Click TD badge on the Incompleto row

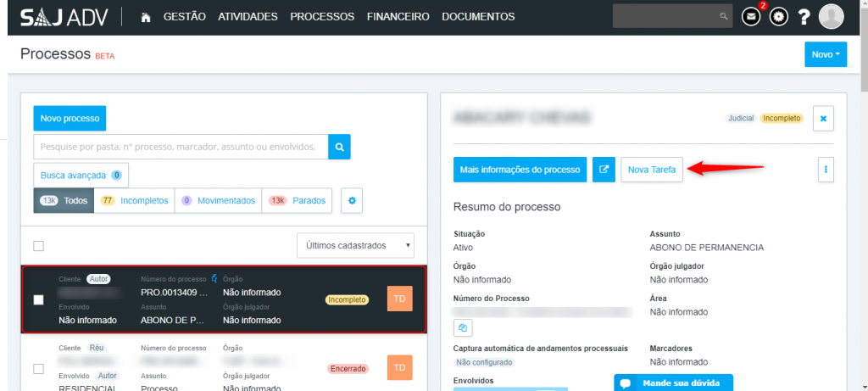pos(400,299)
